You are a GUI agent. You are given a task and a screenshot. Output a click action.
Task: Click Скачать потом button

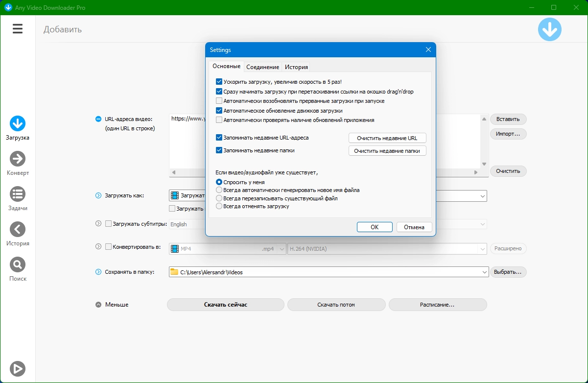[x=336, y=305]
